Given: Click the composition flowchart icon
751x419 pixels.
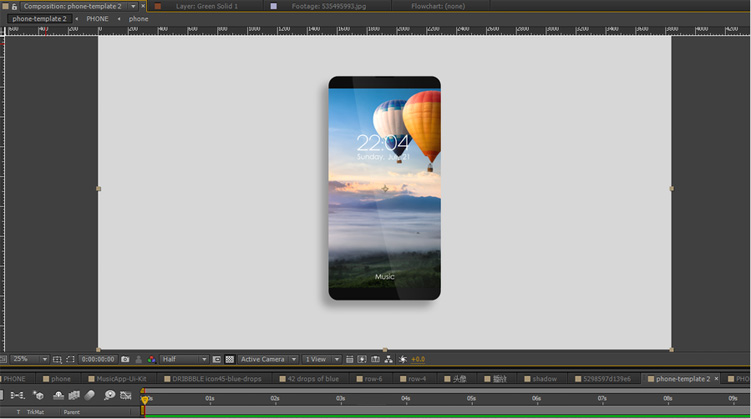Looking at the screenshot, I should [x=387, y=359].
